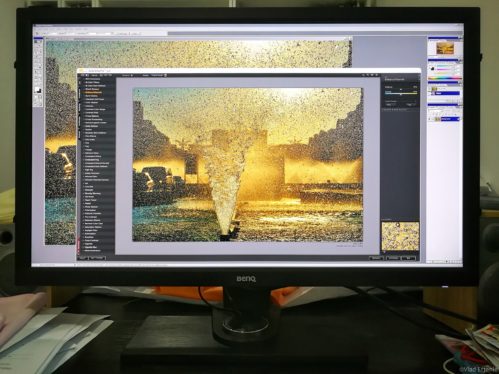This screenshot has height=374, width=499.
Task: Pick a color from the rainbow spectrum bar
Action: [444, 78]
